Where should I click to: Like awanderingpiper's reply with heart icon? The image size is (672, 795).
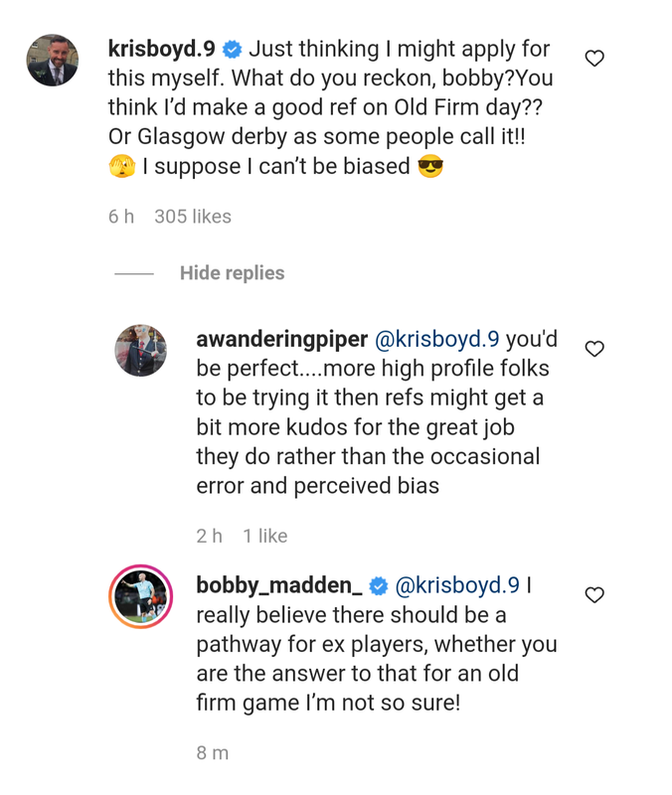(x=594, y=349)
